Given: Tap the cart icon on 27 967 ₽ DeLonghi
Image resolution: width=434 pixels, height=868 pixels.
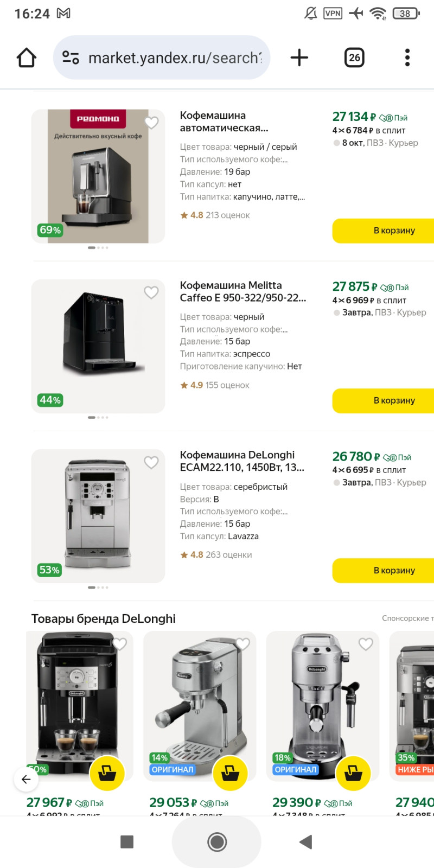Looking at the screenshot, I should [107, 773].
